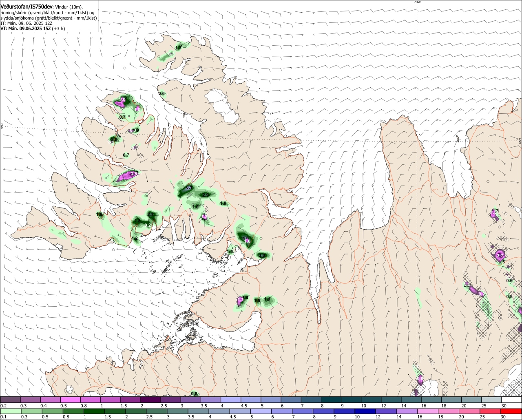Image resolution: width=522 pixels, height=420 pixels.
Task: Select the darkest purple swatch at snow legend 2
Action: [150, 400]
